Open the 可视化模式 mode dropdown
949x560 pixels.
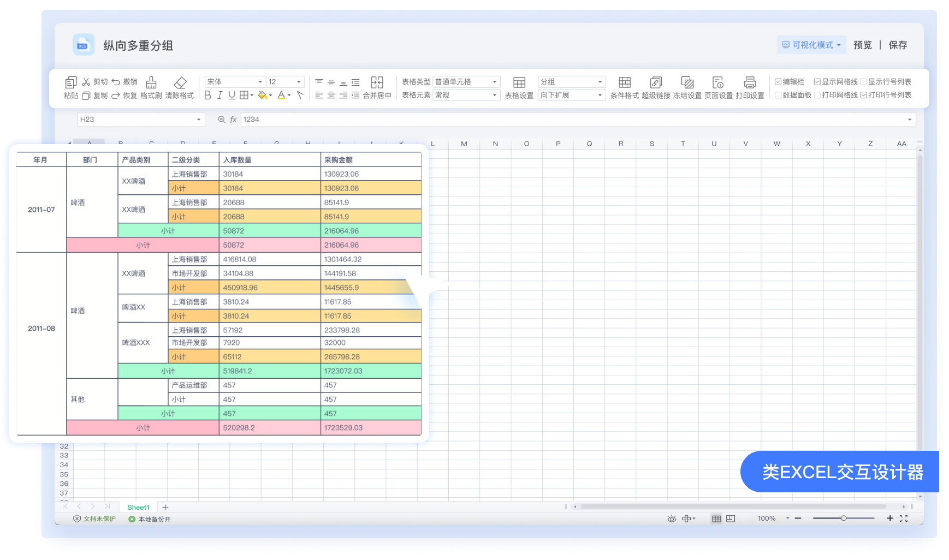pyautogui.click(x=811, y=45)
